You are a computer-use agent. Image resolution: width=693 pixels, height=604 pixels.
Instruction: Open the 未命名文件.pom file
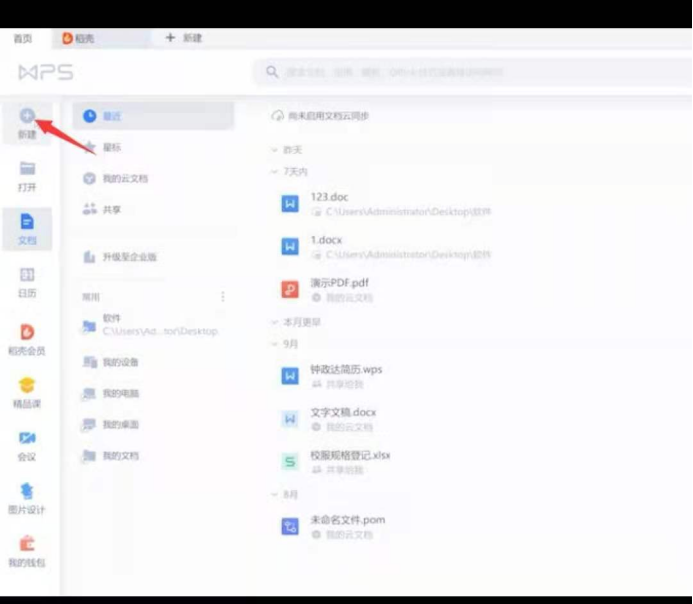coord(333,526)
